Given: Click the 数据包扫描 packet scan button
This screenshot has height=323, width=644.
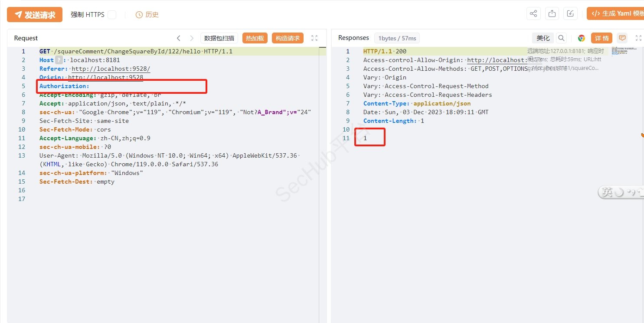Looking at the screenshot, I should point(219,38).
